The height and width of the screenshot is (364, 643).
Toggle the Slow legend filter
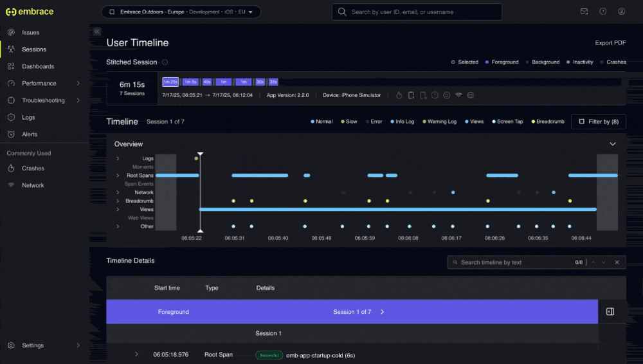[x=349, y=122]
